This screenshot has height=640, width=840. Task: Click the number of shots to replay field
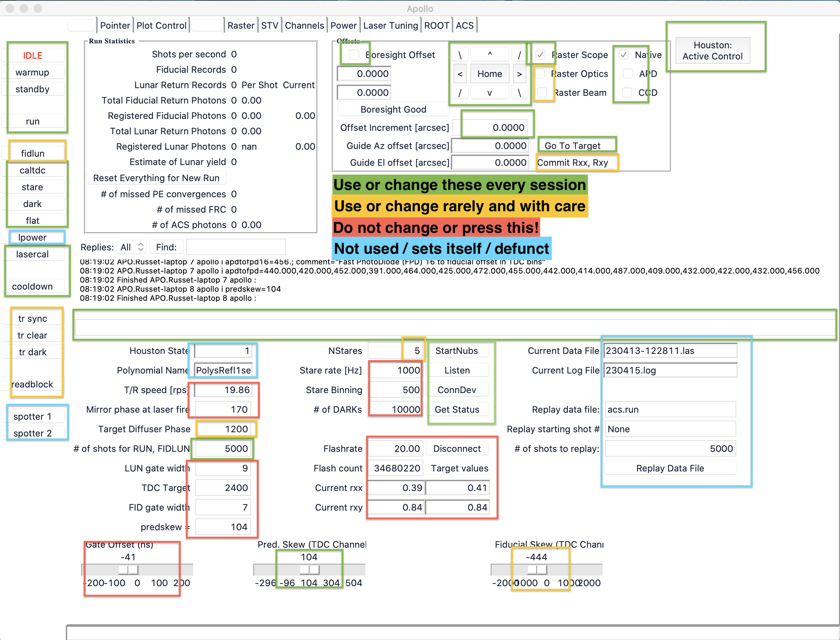click(x=670, y=448)
